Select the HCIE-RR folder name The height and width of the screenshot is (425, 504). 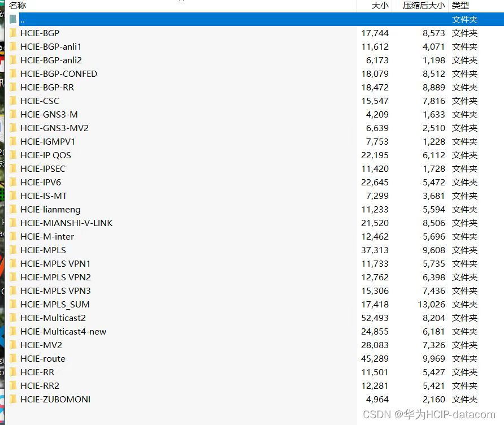click(37, 372)
